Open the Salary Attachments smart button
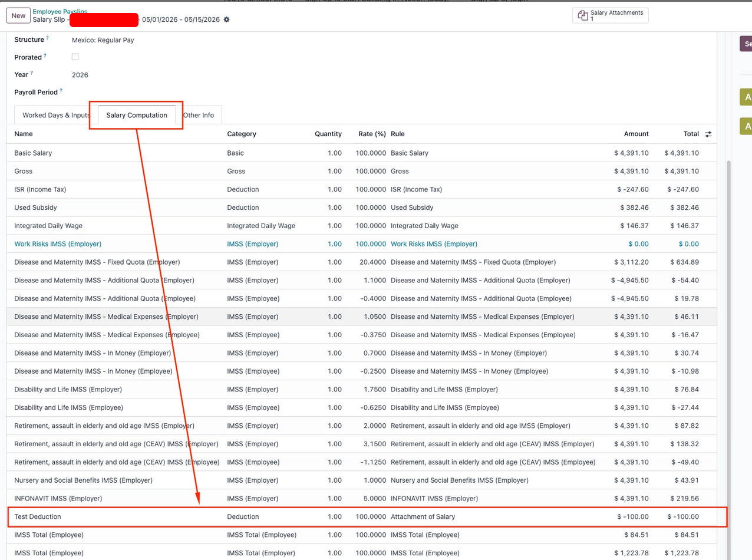This screenshot has width=752, height=560. pos(610,15)
